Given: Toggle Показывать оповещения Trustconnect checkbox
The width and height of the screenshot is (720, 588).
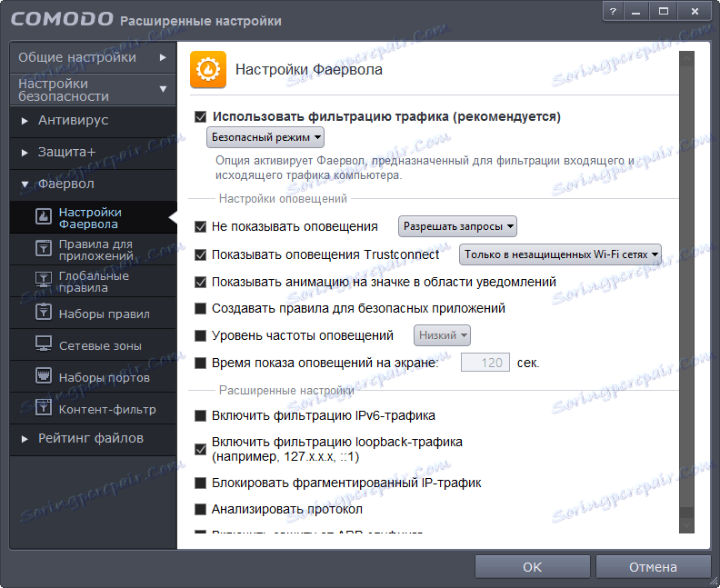Looking at the screenshot, I should [200, 254].
